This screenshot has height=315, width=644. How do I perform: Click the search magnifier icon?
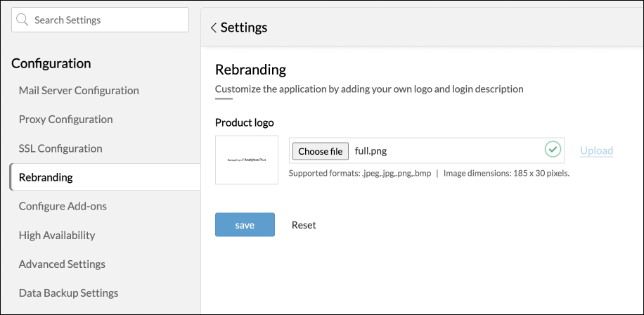click(x=23, y=20)
